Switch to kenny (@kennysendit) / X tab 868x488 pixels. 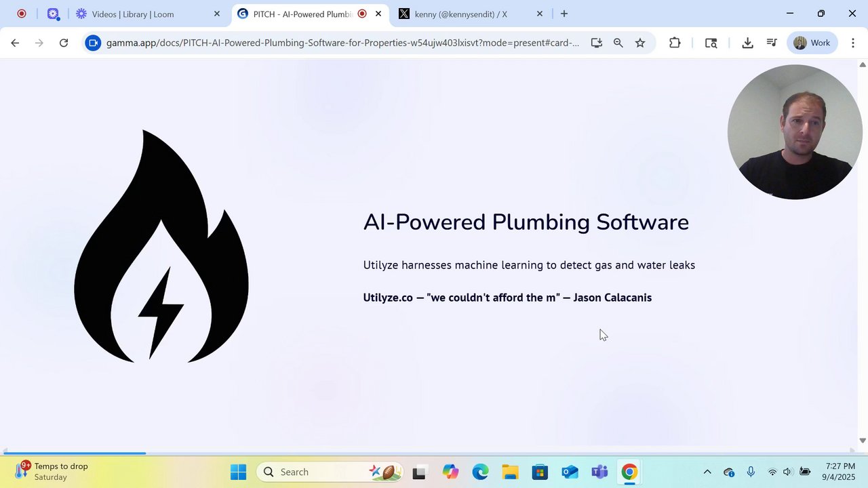point(461,14)
